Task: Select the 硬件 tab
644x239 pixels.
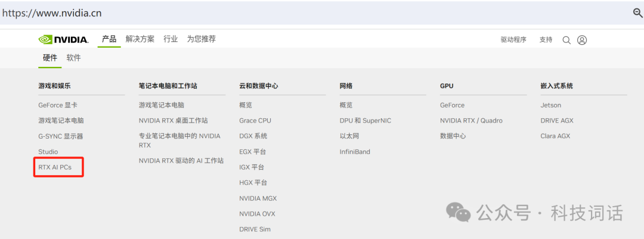Action: coord(50,58)
